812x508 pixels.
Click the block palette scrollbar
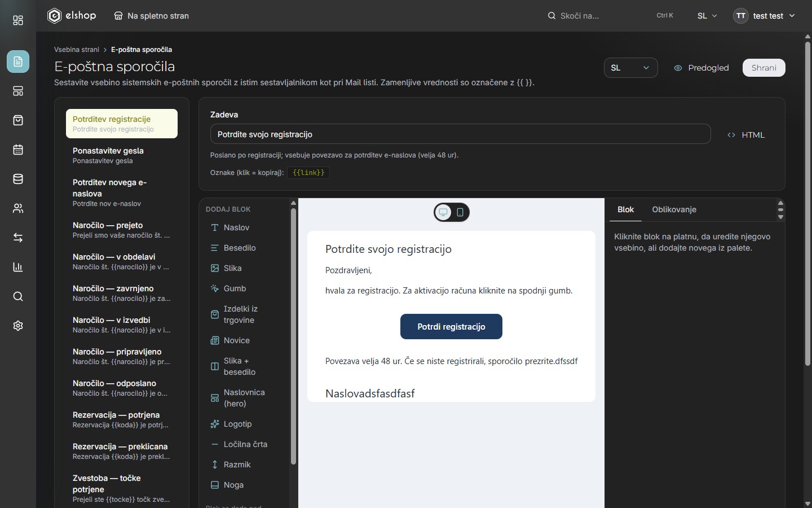[x=293, y=336]
